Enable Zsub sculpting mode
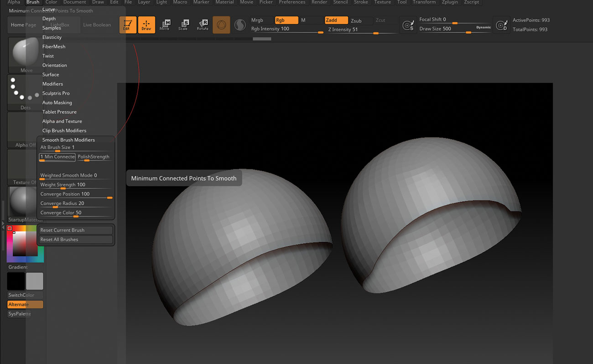The height and width of the screenshot is (364, 593). (x=360, y=20)
